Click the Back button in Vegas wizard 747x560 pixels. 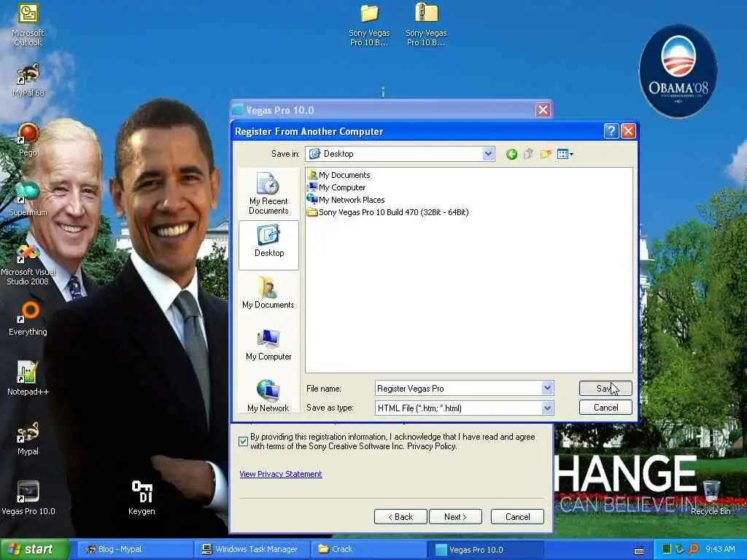[x=400, y=517]
